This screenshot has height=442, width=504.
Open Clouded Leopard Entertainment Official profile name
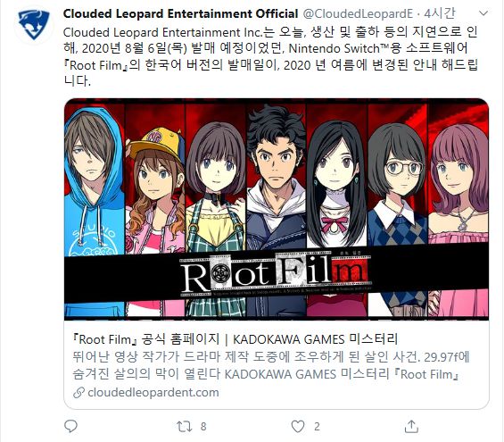pyautogui.click(x=181, y=13)
